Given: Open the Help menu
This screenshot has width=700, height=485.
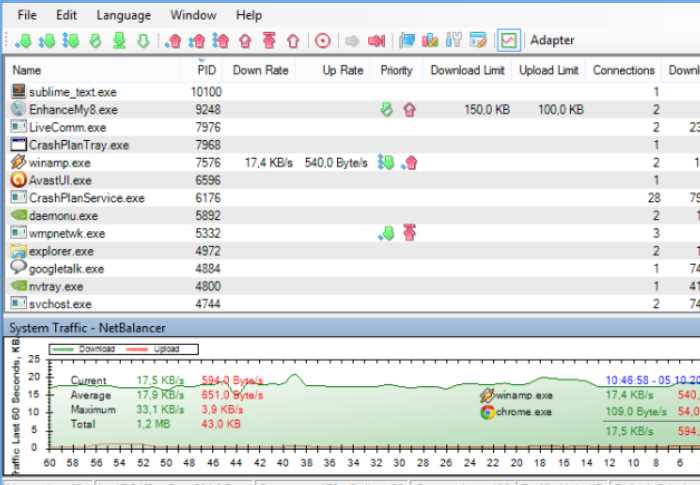Looking at the screenshot, I should point(249,15).
